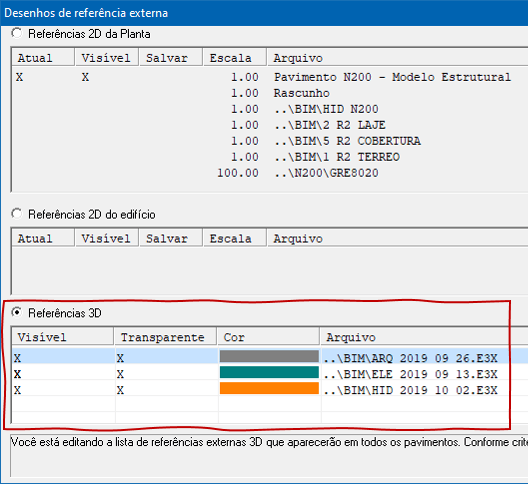Image resolution: width=528 pixels, height=484 pixels.
Task: Click the Cor column header in 3D list
Action: point(268,337)
